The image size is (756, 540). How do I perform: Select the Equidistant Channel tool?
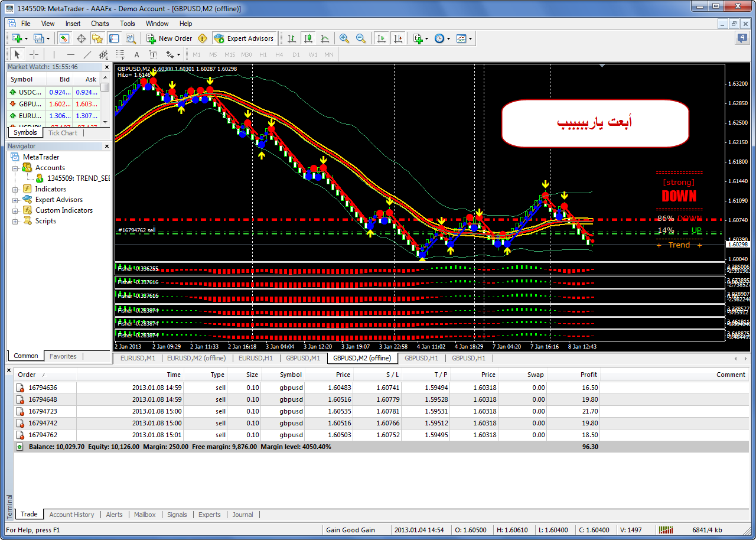click(104, 54)
